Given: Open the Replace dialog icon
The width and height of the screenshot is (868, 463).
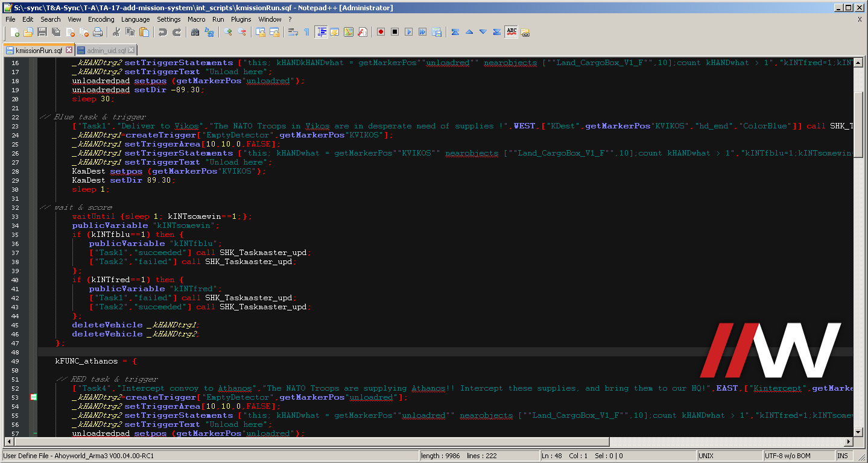Looking at the screenshot, I should coord(208,31).
